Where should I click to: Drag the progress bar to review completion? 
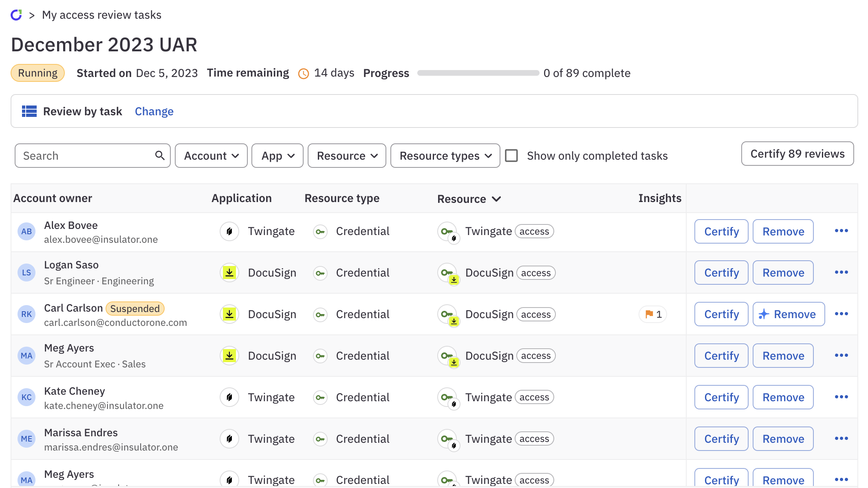(477, 73)
